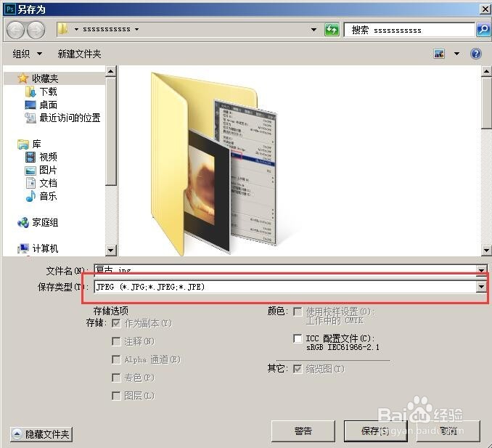The width and height of the screenshot is (492, 448).
Task: Expand the arrow before the sssssssssss path
Action: (76, 29)
